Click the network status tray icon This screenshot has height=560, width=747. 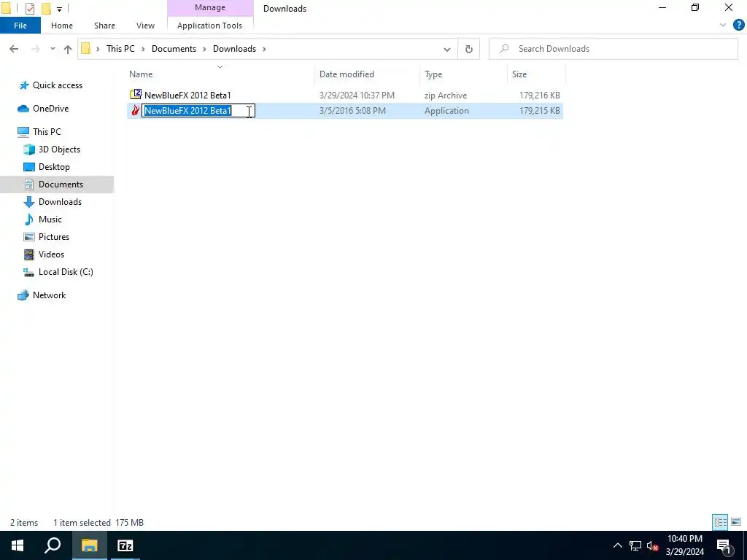[x=635, y=545]
